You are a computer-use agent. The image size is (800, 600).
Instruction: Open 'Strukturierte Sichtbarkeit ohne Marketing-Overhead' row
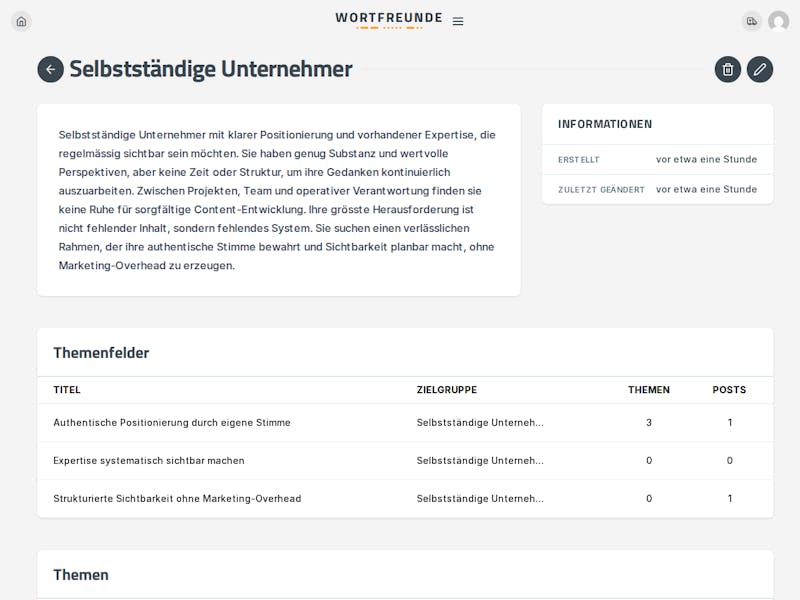coord(405,498)
